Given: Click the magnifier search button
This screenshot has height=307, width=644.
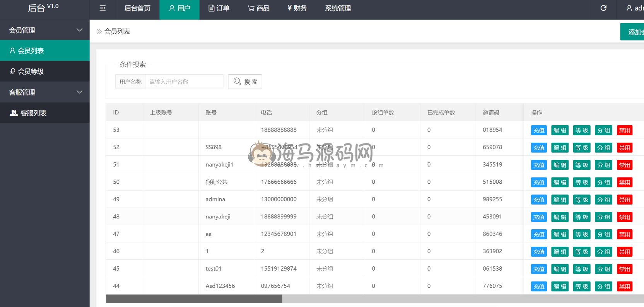Looking at the screenshot, I should coord(245,82).
